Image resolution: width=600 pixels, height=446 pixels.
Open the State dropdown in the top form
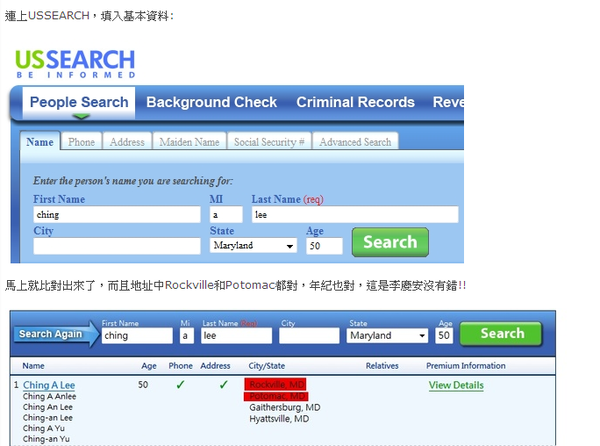pyautogui.click(x=253, y=245)
